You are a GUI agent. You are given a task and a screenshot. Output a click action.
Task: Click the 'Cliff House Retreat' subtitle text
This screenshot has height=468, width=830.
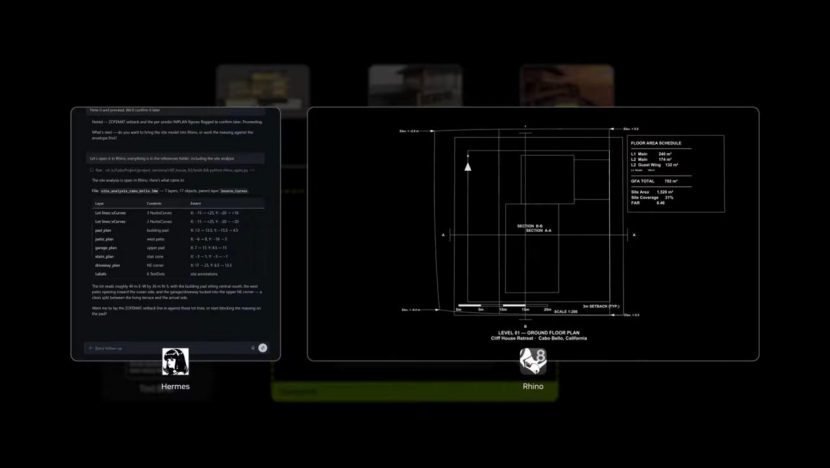511,338
